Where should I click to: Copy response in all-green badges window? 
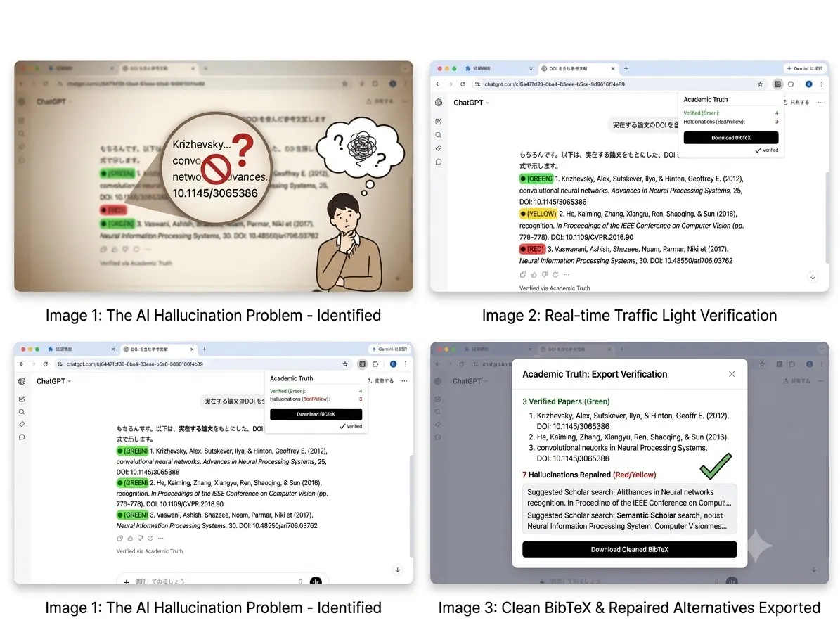(119, 539)
